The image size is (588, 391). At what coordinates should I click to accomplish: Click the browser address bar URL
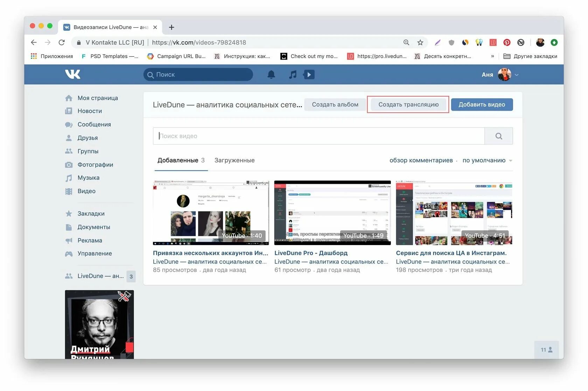tap(199, 42)
